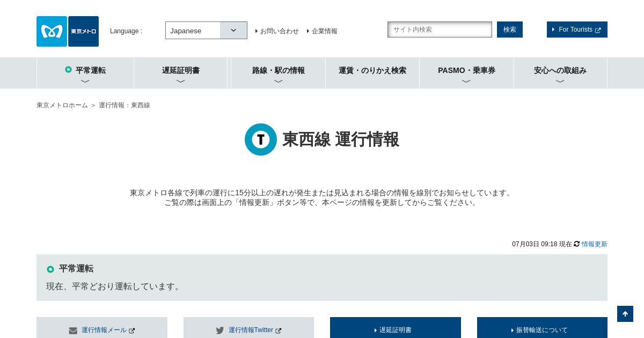Click the chevron under 路線・駅の情報 nav
The width and height of the screenshot is (644, 338).
pos(279,82)
